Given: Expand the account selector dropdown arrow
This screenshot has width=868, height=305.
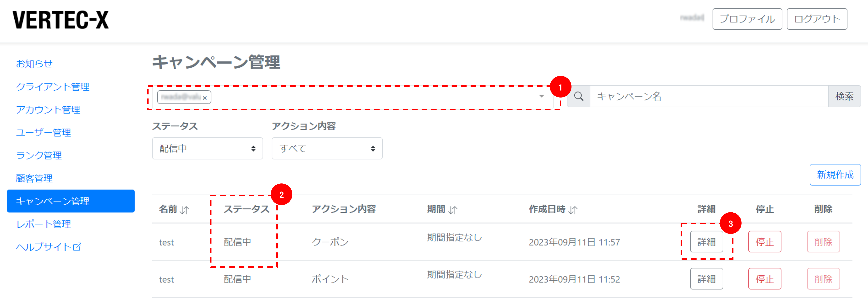Looking at the screenshot, I should point(542,96).
